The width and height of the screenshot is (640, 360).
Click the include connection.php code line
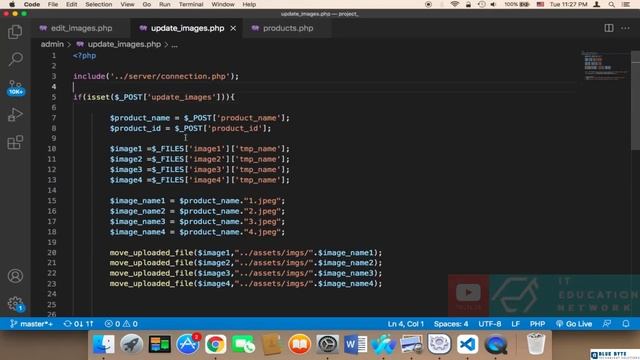click(x=156, y=76)
